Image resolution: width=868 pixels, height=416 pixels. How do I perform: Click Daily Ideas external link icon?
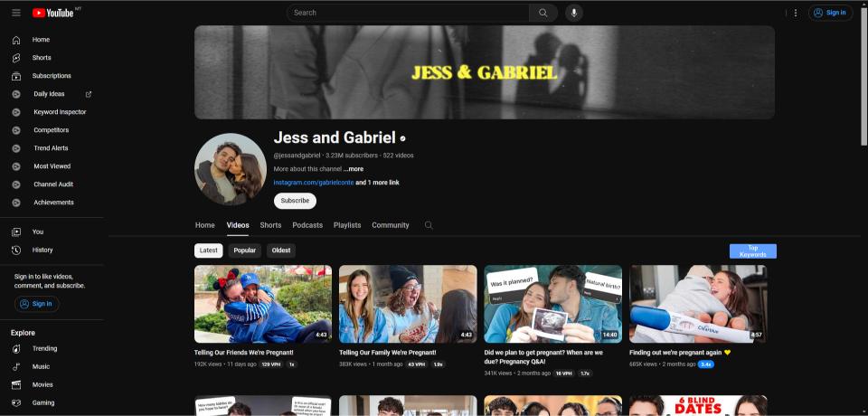[x=88, y=94]
